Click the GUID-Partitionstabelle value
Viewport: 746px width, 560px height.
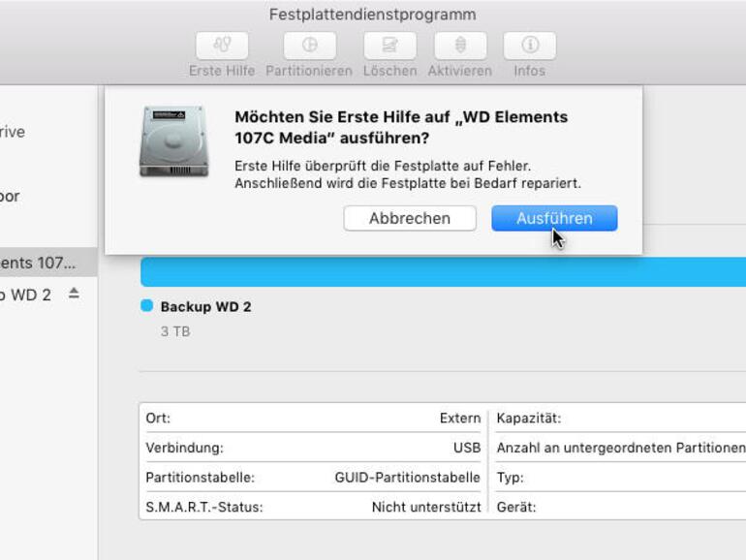click(x=408, y=478)
